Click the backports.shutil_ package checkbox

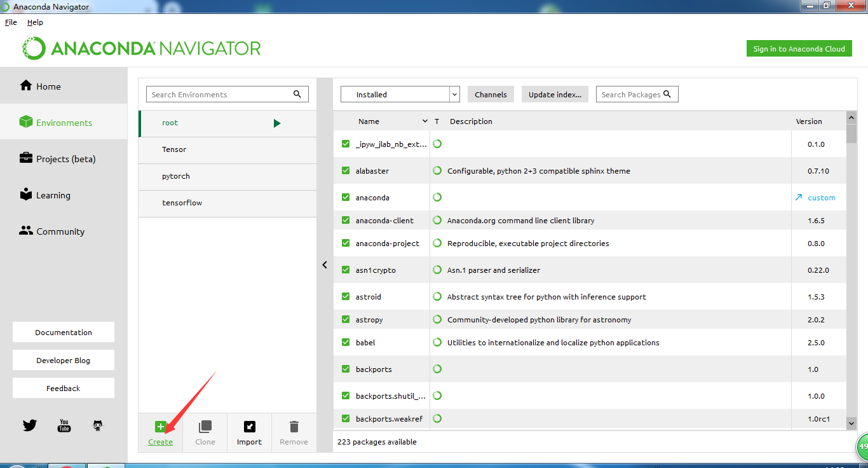tap(346, 396)
